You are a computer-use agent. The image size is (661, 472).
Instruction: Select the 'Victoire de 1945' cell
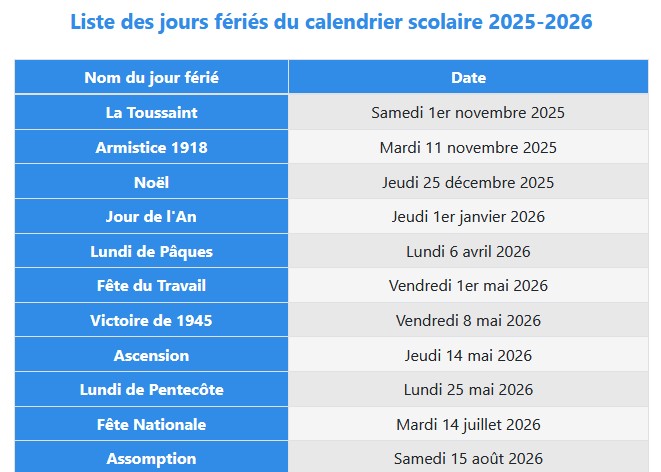[151, 320]
